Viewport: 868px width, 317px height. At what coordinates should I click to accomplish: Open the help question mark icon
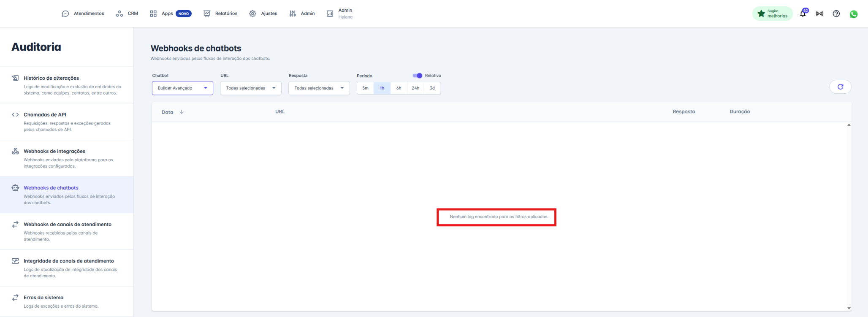[x=836, y=14]
